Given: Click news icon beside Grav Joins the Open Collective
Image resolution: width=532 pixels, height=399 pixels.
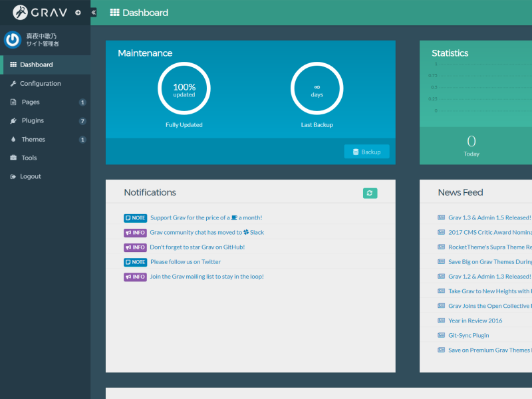Looking at the screenshot, I should coord(441,306).
